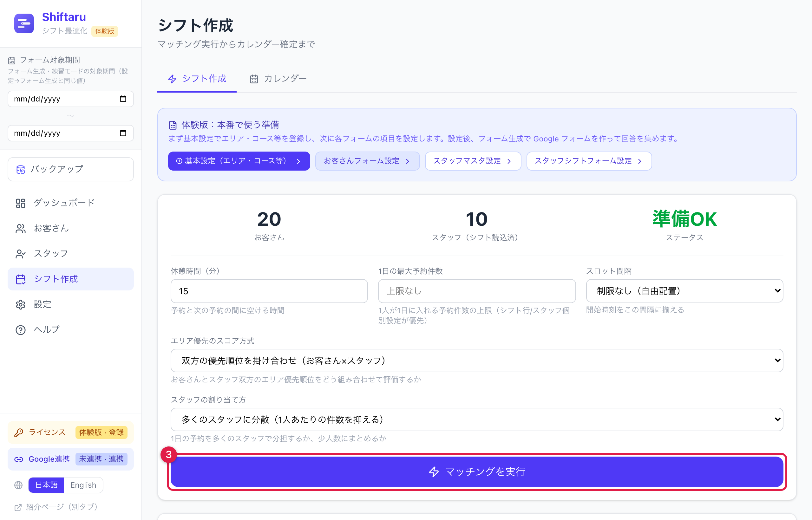Select the カレンダー tab
The image size is (812, 520).
point(278,79)
